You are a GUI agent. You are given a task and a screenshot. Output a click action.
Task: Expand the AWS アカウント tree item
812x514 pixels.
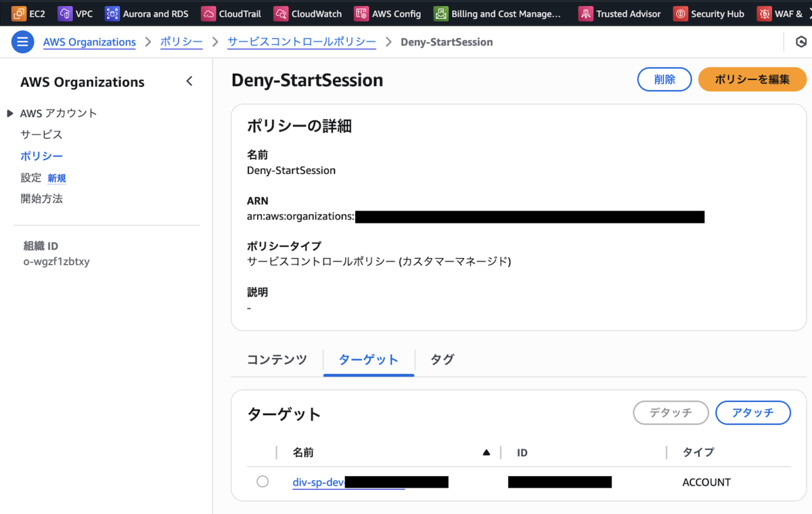click(10, 113)
